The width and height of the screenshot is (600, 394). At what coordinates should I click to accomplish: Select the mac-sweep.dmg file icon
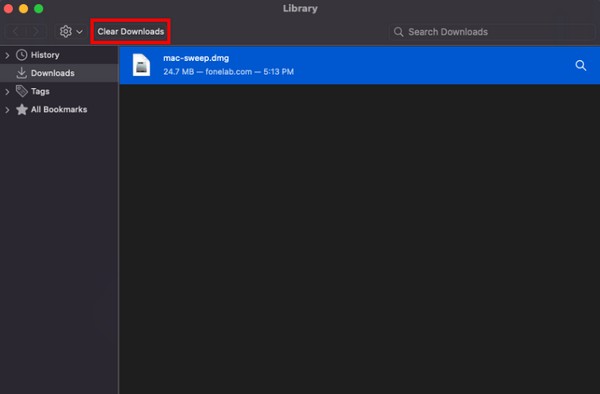(141, 65)
